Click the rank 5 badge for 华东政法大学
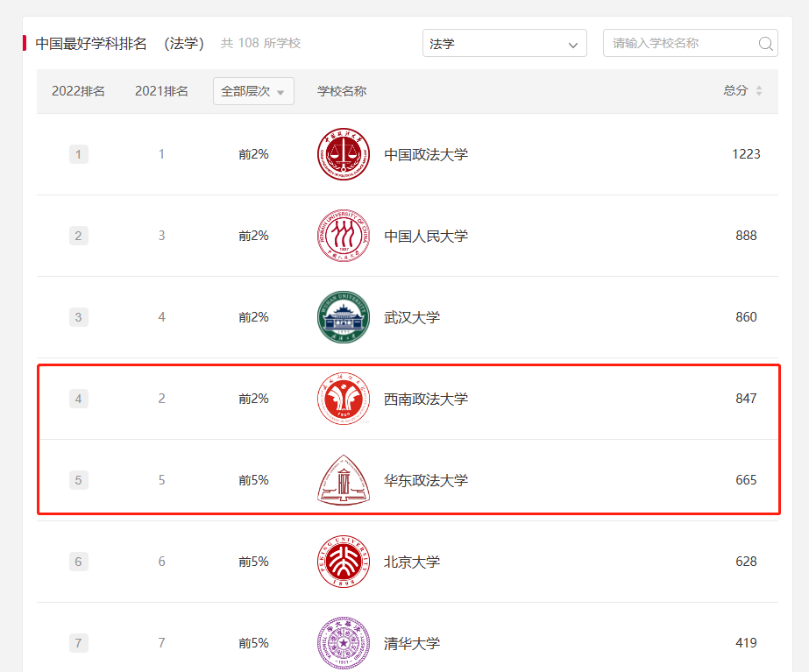This screenshot has height=672, width=809. point(78,480)
